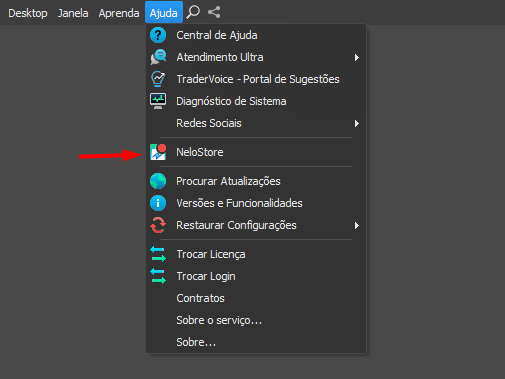Screen dimensions: 505x379
Task: Click the Trocar Licença swap arrows icon
Action: 158,254
